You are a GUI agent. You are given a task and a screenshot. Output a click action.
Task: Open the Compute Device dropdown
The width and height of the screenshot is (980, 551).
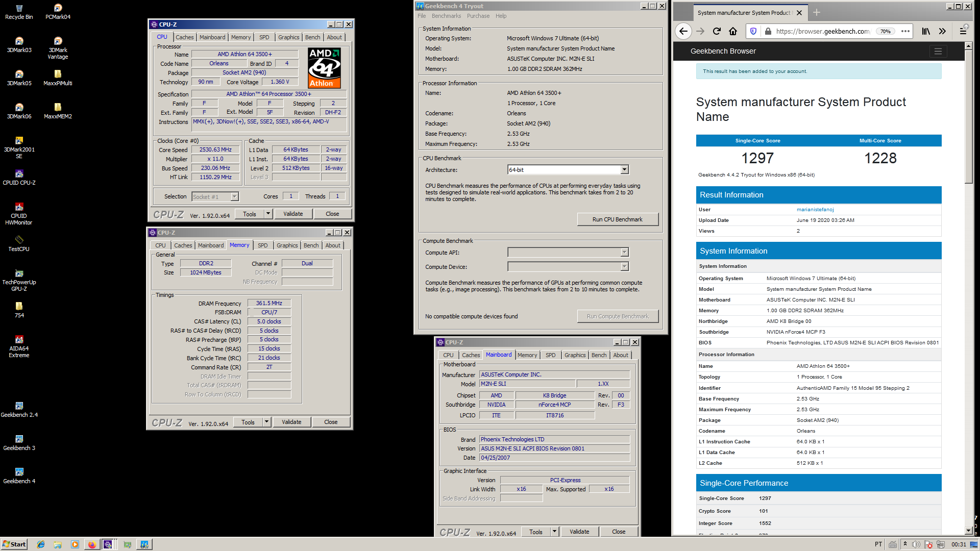(568, 267)
